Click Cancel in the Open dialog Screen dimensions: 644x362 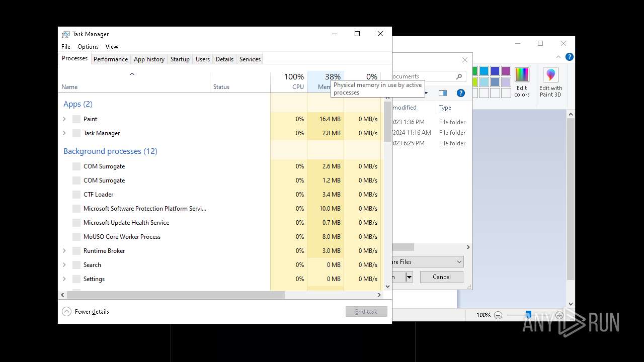[442, 277]
